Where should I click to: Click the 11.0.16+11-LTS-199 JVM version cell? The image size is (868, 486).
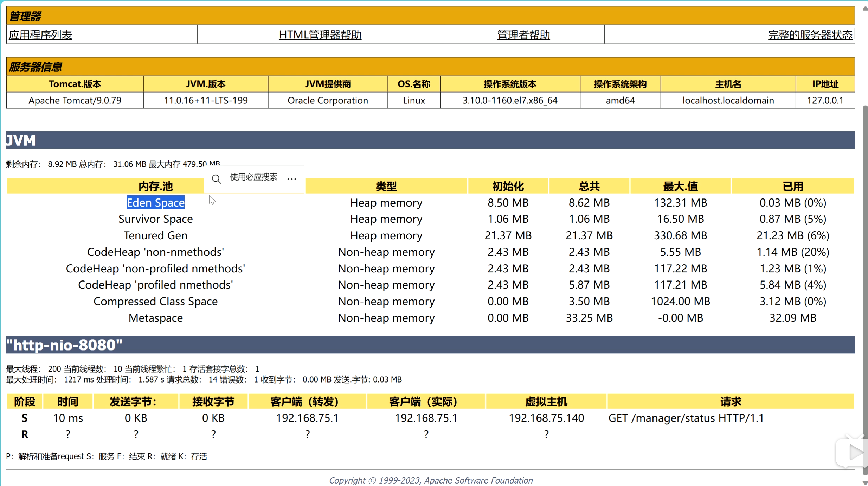tap(206, 100)
